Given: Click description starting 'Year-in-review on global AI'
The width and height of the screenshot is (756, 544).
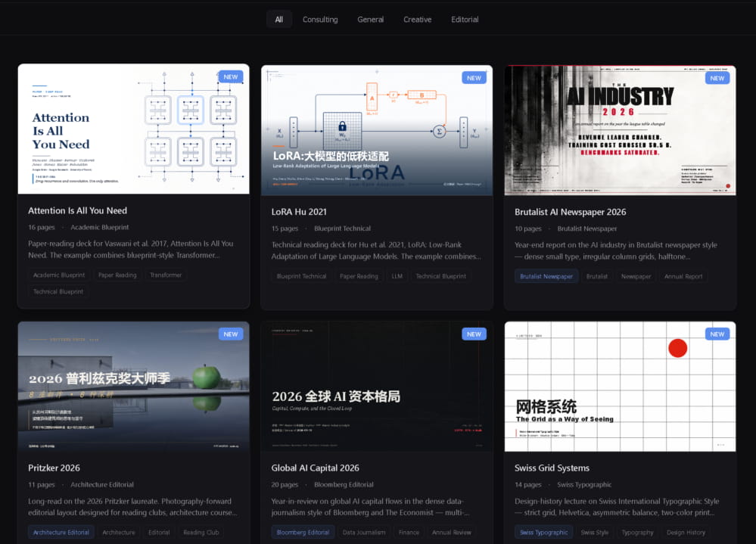Looking at the screenshot, I should pos(370,507).
